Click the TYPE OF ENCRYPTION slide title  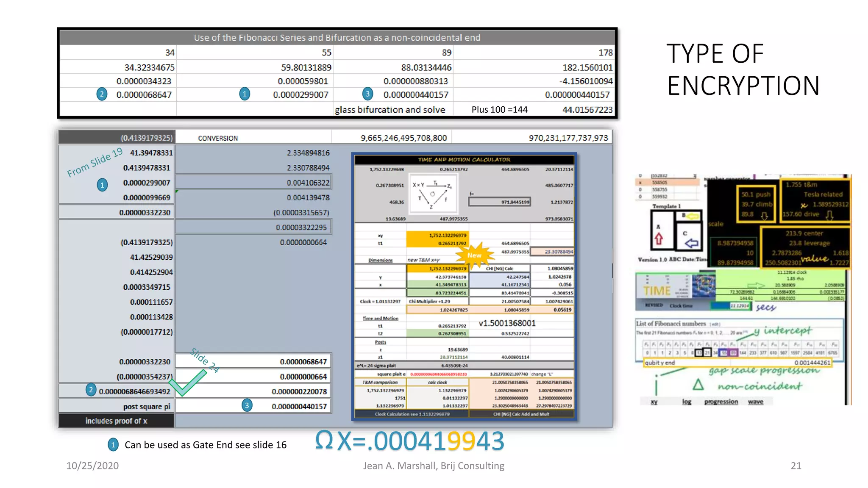click(743, 69)
